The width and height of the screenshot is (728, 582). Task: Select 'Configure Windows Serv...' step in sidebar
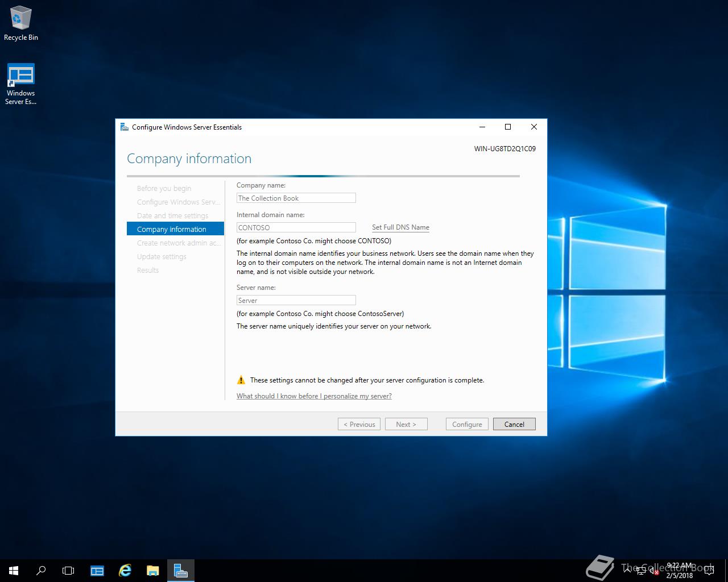(x=175, y=202)
